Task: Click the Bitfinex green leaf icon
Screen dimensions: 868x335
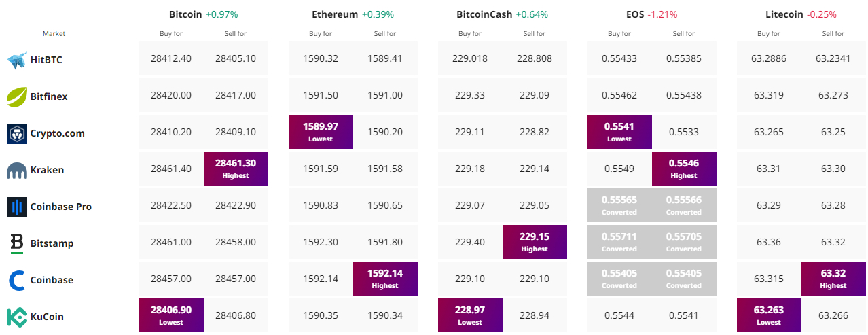Action: pyautogui.click(x=16, y=96)
